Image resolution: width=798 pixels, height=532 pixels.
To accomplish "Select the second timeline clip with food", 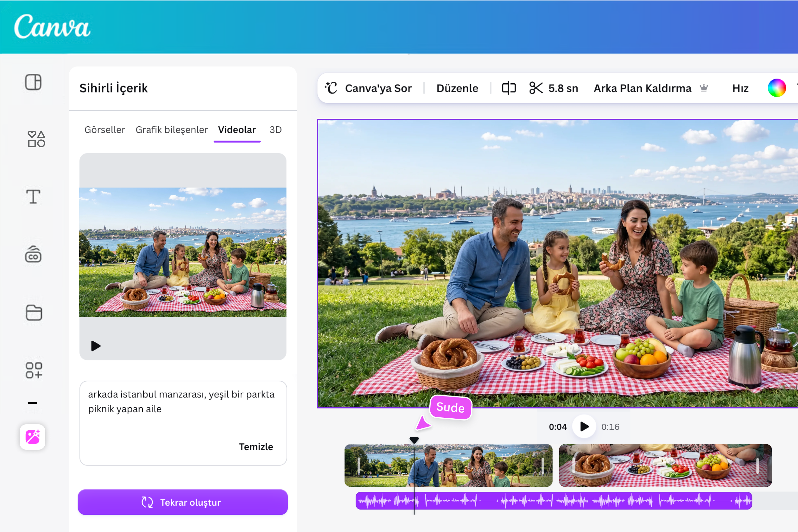I will [x=665, y=465].
